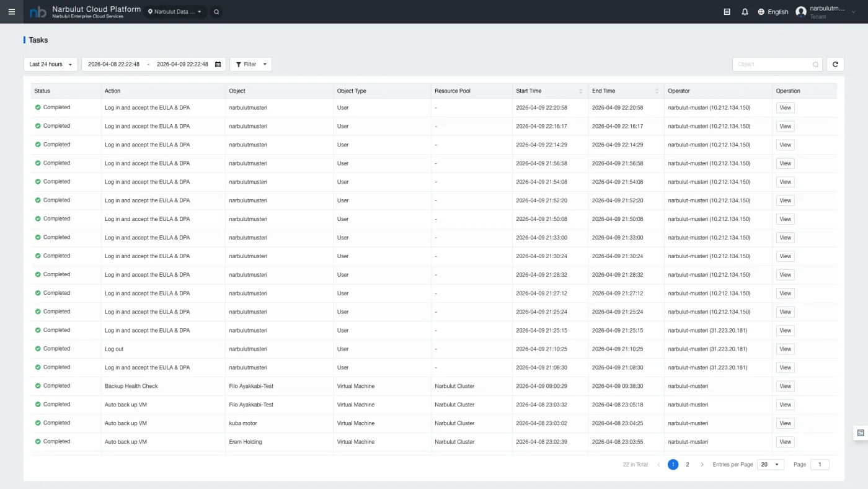Go to the previous page arrow
868x489 pixels.
pyautogui.click(x=658, y=465)
